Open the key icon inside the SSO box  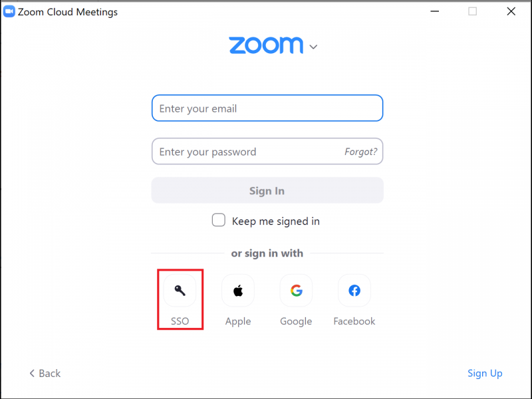point(180,290)
